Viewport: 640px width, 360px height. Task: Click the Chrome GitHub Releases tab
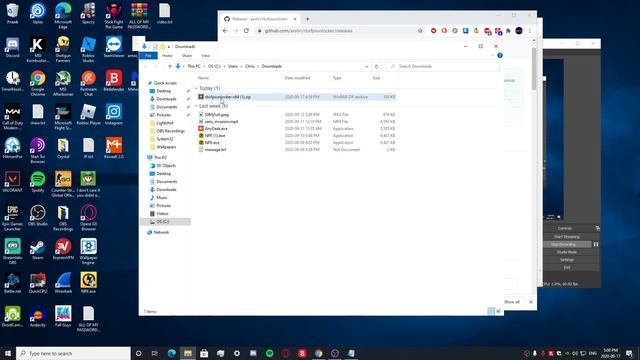point(260,19)
